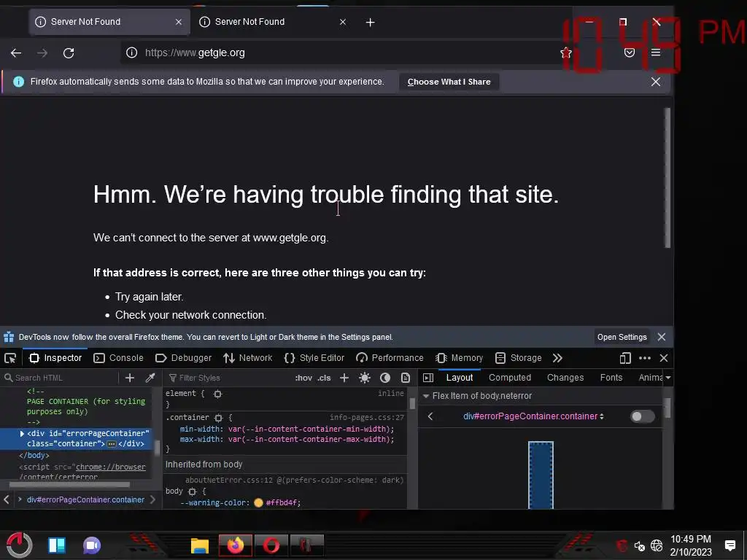
Task: Select the Changes sidebar tab
Action: tap(565, 378)
